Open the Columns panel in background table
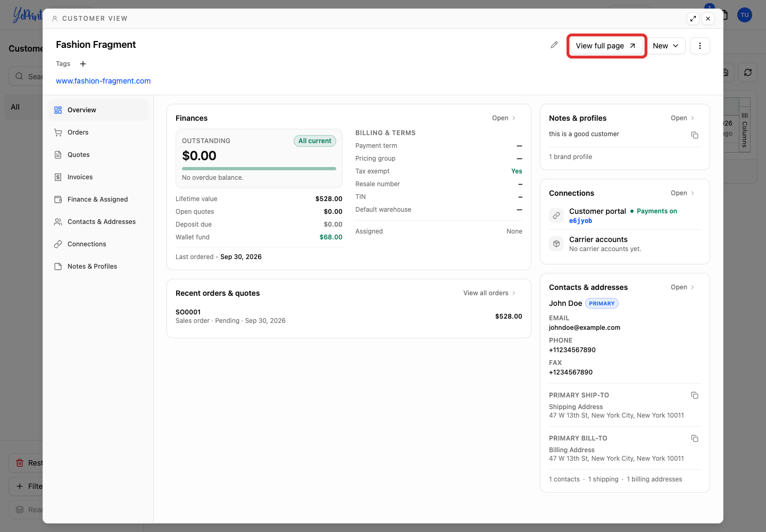The height and width of the screenshot is (532, 766). [x=745, y=130]
